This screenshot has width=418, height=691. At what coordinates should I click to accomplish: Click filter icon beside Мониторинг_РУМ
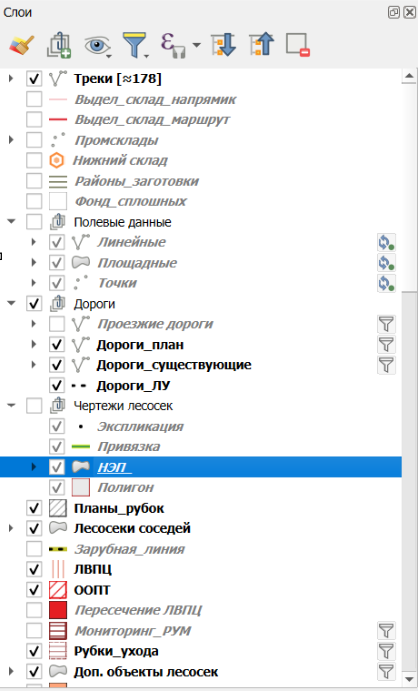[386, 631]
